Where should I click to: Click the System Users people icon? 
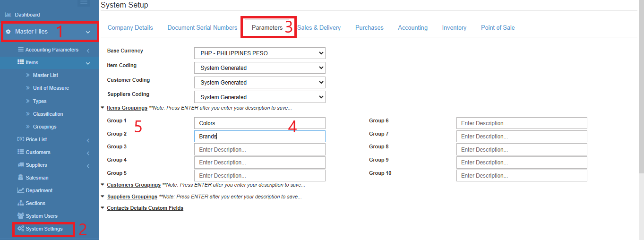coord(20,216)
